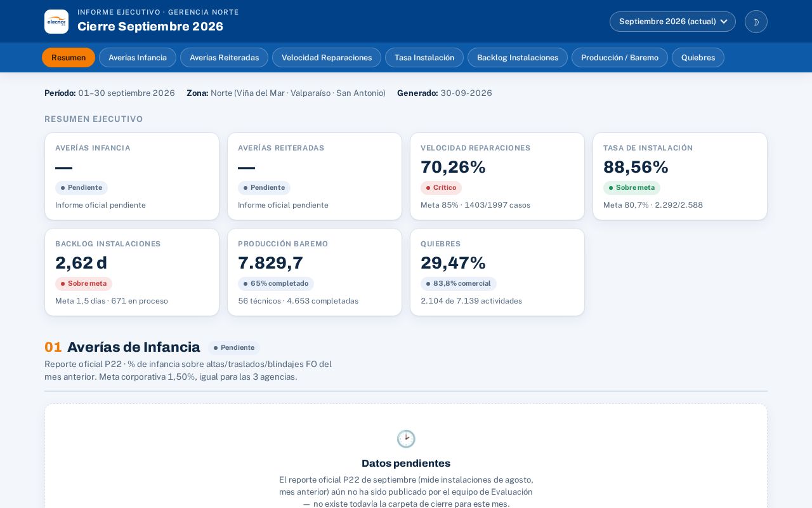Open the Backlog Instalaciones 2,62 d card
Image resolution: width=812 pixels, height=508 pixels.
pos(132,272)
